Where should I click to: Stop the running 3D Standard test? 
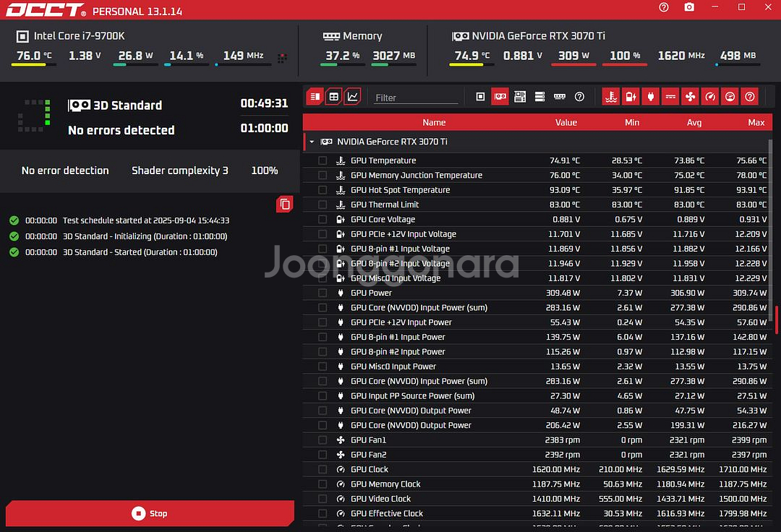point(150,513)
